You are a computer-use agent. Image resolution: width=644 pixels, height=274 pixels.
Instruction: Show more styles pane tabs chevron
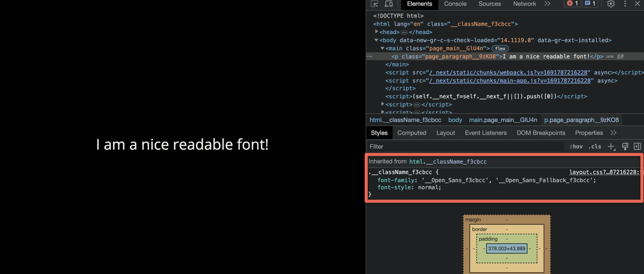(613, 133)
